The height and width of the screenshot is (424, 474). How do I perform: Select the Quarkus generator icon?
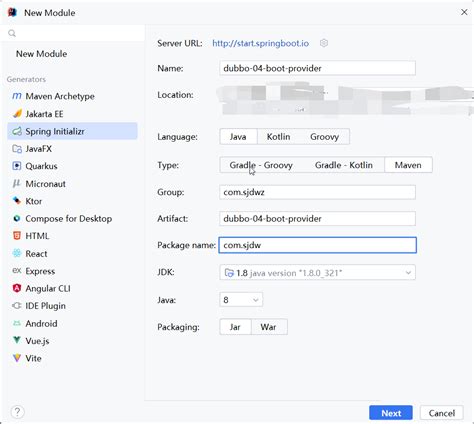[17, 166]
